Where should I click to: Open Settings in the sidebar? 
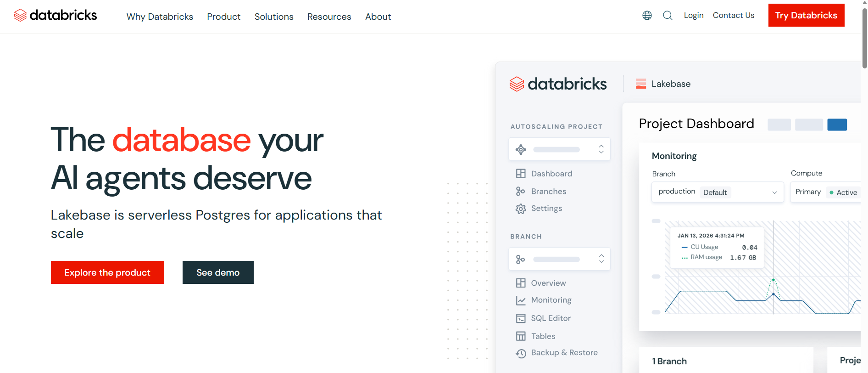(546, 208)
